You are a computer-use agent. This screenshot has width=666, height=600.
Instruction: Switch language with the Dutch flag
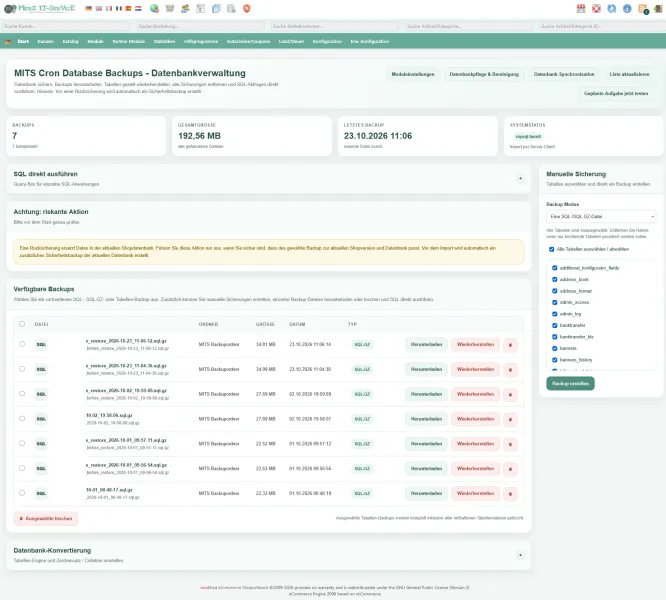point(138,8)
